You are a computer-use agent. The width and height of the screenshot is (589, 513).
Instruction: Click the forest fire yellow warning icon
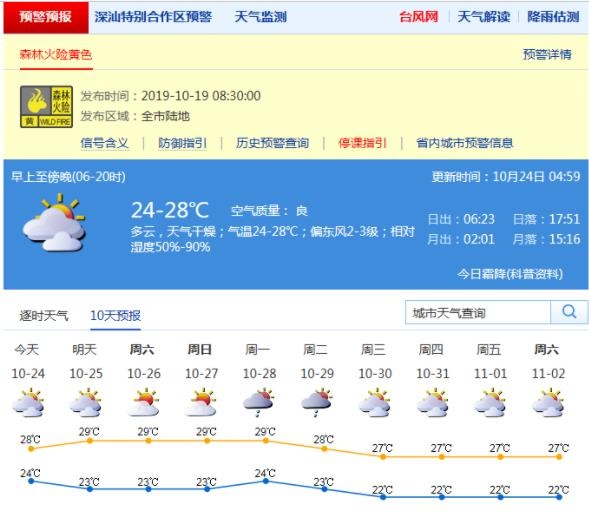click(x=46, y=107)
